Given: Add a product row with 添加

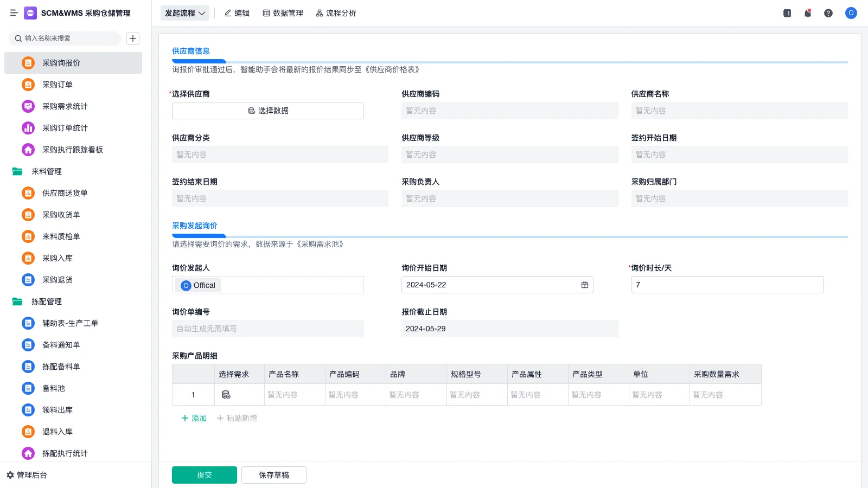Looking at the screenshot, I should [x=194, y=418].
